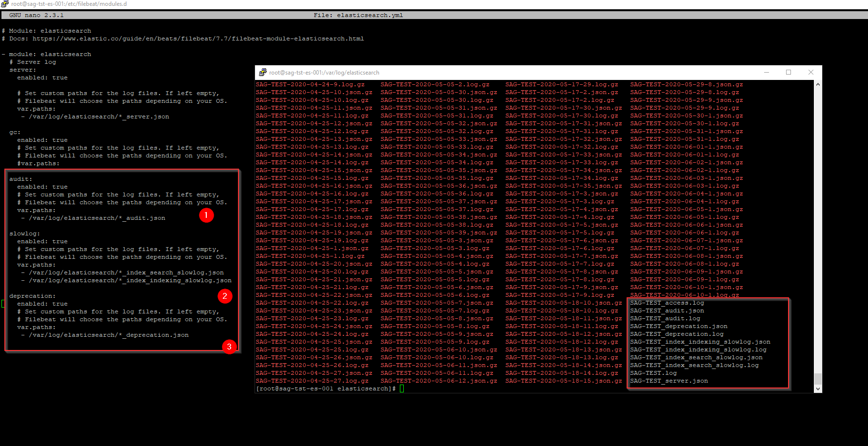Click the file name 'SAG-TEST-2020-06-01-1.json.gz'
This screenshot has height=446, width=868.
[687, 147]
